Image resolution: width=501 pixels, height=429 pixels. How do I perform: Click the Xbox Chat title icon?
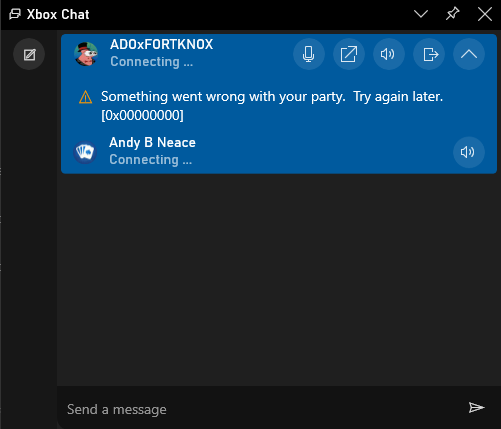pos(15,14)
